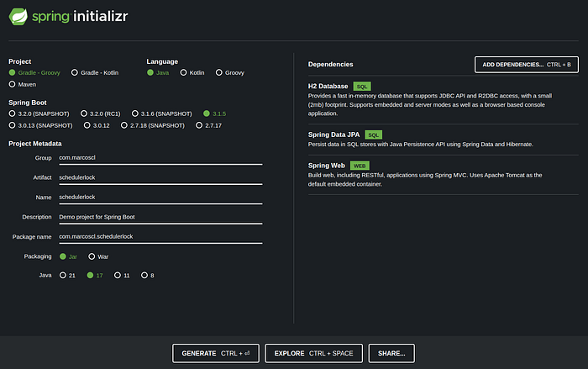Click the H2 Database description text
Viewport: 588px width, 369px height.
pyautogui.click(x=430, y=105)
